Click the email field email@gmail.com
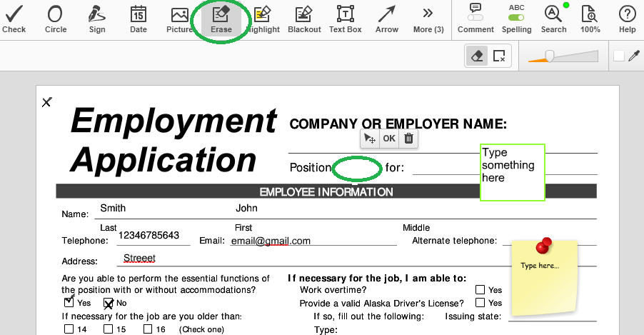This screenshot has width=644, height=335. coord(271,241)
